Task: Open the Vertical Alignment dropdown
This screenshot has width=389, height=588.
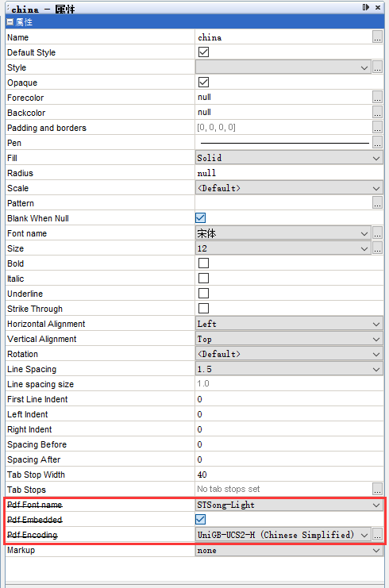Action: coord(289,339)
